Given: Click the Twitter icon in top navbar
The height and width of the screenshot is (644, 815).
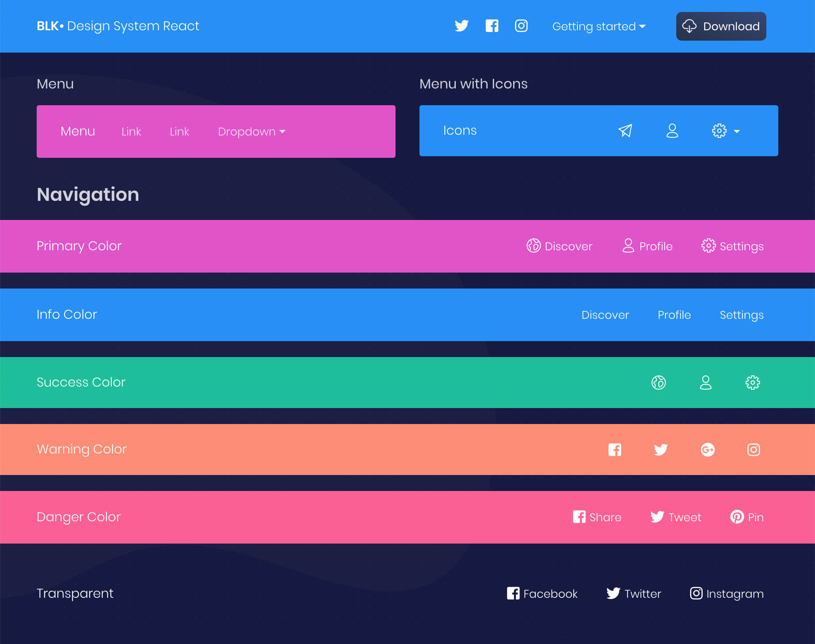Looking at the screenshot, I should coord(461,26).
